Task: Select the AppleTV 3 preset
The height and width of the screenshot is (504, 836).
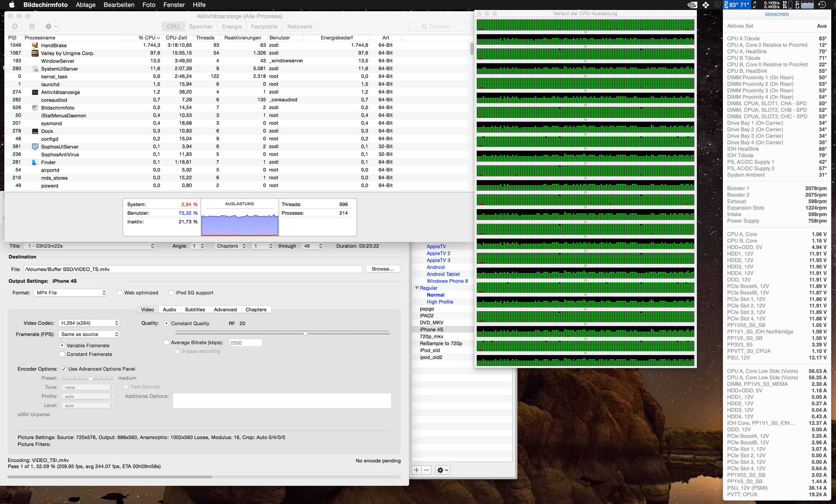Action: coord(438,260)
